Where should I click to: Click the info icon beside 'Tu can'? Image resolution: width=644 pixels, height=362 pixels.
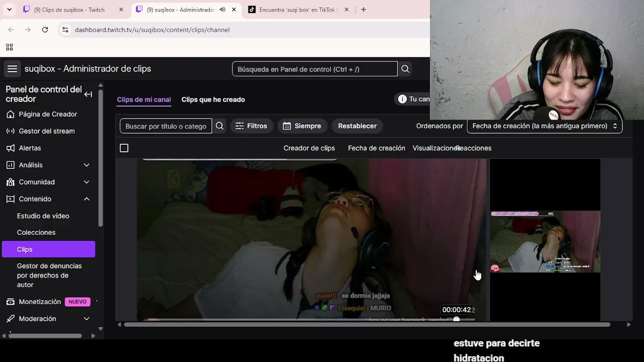[402, 99]
